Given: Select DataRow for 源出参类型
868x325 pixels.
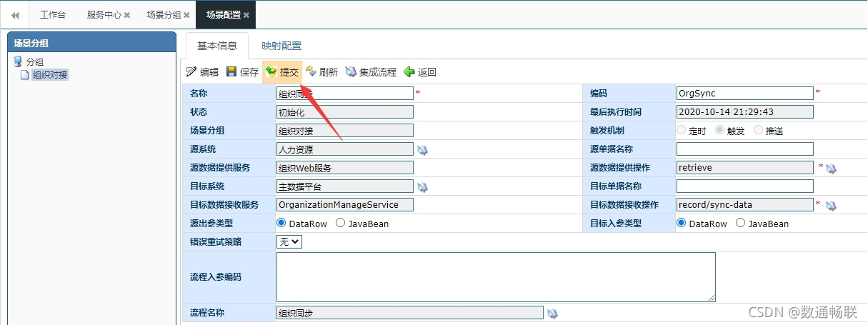Looking at the screenshot, I should coord(281,224).
